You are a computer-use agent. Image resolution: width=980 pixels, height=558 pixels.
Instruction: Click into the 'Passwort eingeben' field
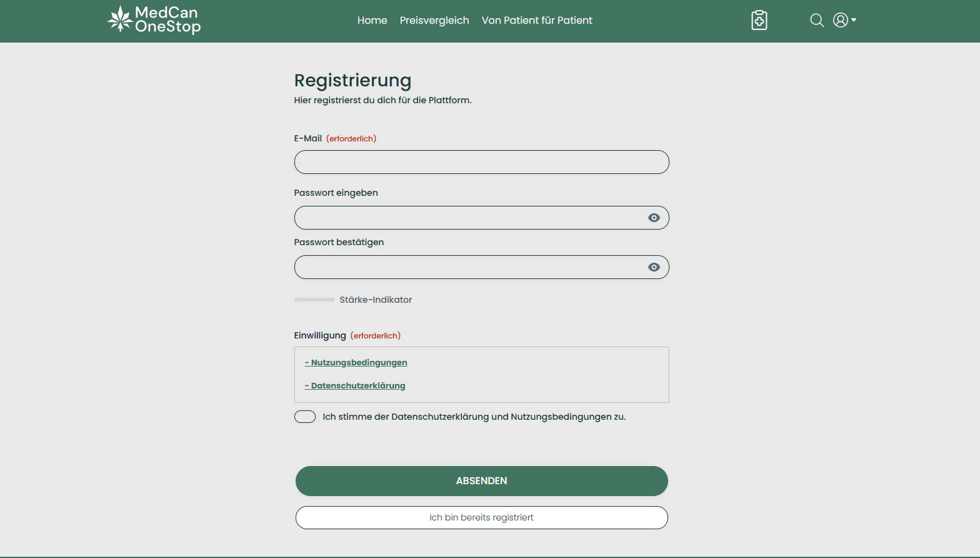(x=469, y=218)
